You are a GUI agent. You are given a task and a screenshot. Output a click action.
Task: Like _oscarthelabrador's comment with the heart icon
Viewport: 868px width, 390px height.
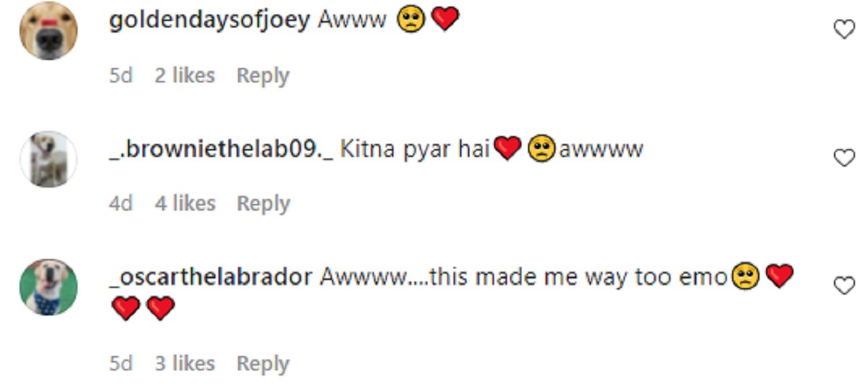844,287
